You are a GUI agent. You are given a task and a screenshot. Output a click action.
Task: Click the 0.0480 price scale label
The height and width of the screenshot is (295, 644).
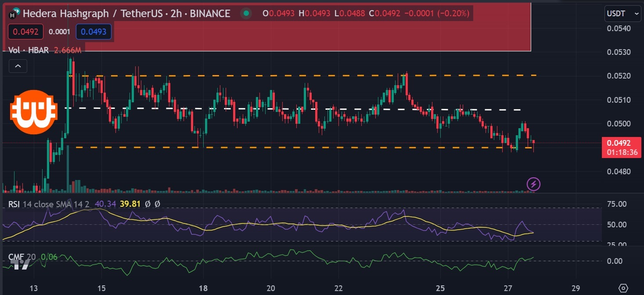coord(618,171)
